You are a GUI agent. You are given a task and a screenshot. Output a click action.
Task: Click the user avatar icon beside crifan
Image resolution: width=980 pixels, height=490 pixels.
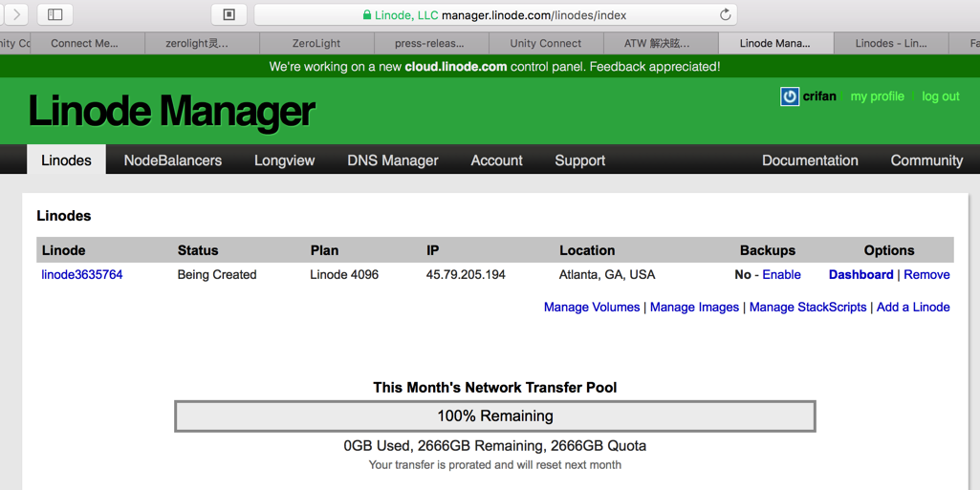790,96
